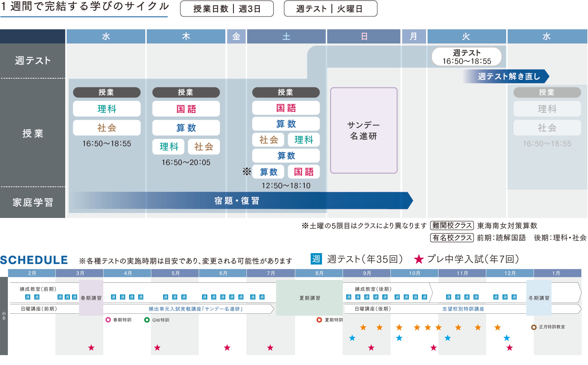Screen dimensions: 588x365
Task: Click the 春期講習 block
Action: tap(91, 298)
